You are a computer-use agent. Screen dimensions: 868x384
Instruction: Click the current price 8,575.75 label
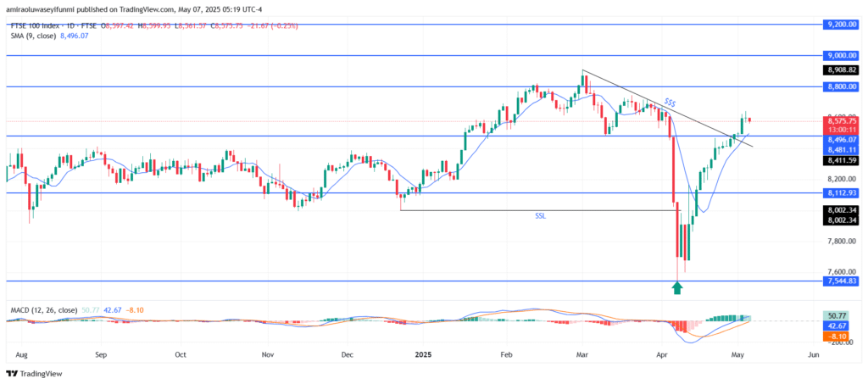(x=842, y=120)
